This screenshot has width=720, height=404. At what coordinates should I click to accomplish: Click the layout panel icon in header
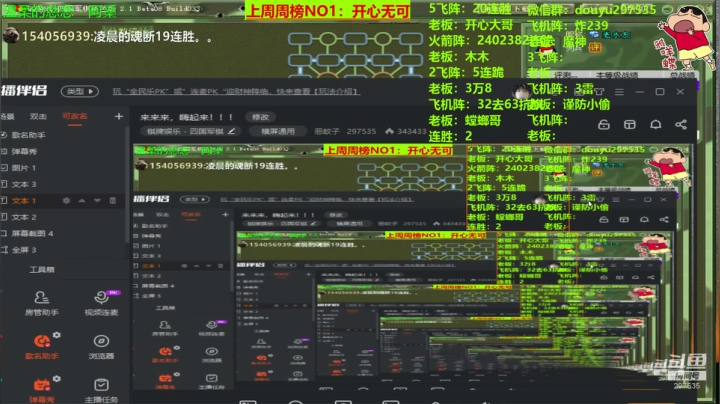pyautogui.click(x=630, y=125)
